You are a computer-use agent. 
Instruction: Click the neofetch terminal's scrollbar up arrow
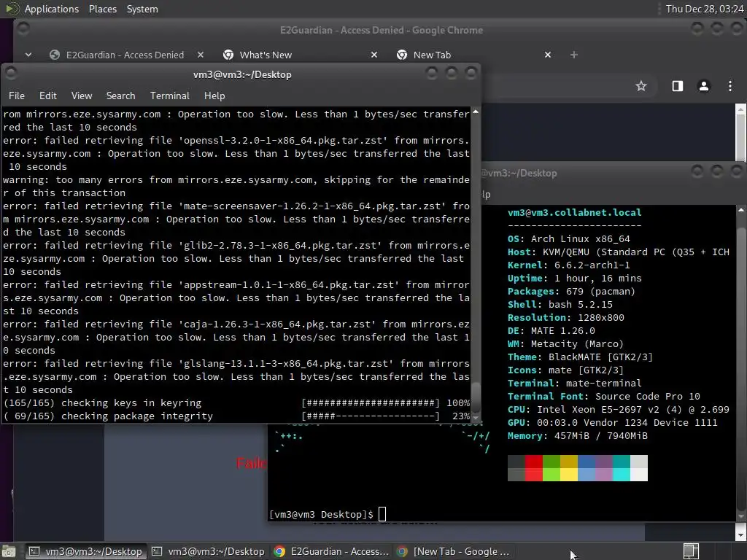(x=741, y=209)
